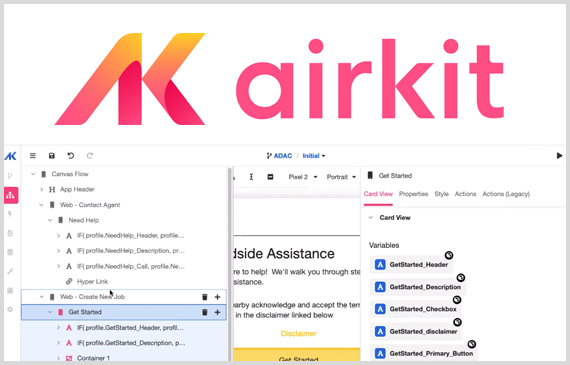Select the NeedHelp_Call label row
The width and height of the screenshot is (570, 365).
coord(124,266)
